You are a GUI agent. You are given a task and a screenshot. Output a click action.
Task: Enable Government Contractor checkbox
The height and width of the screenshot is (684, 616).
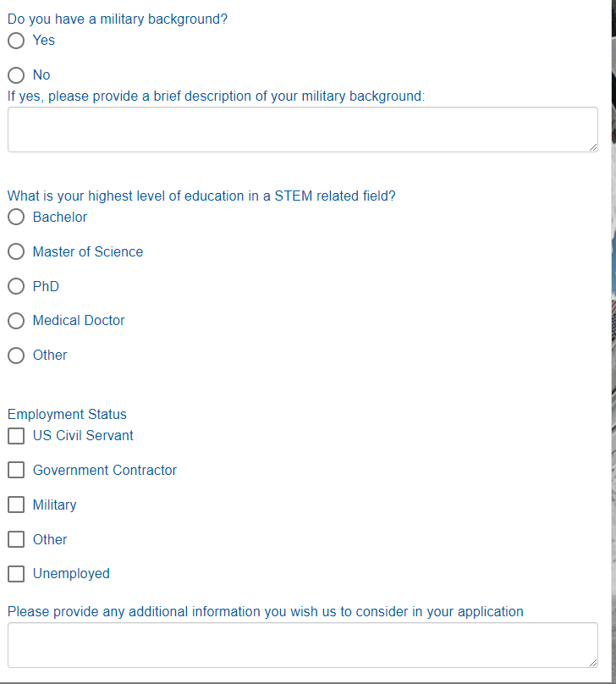pos(16,471)
